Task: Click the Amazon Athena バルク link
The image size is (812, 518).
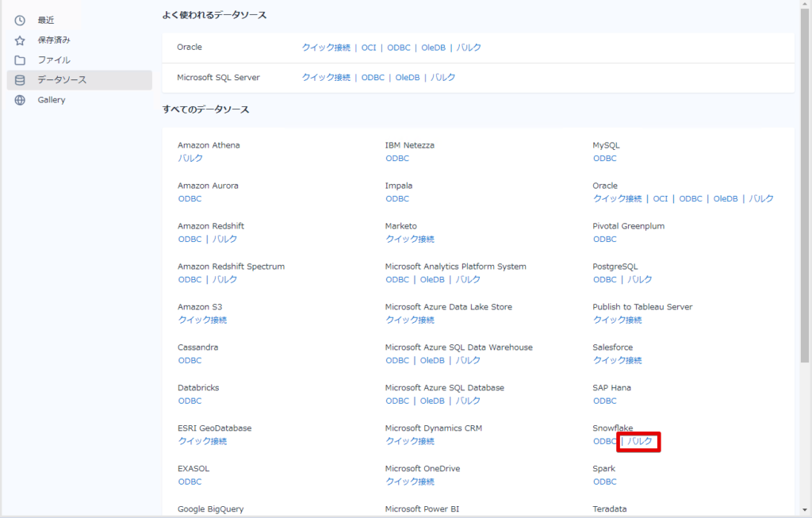Action: tap(190, 159)
